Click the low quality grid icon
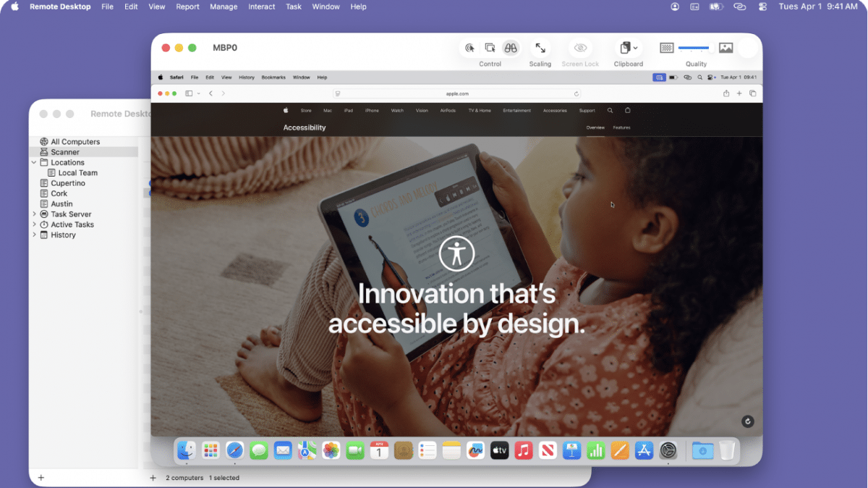This screenshot has width=868, height=488. tap(667, 48)
